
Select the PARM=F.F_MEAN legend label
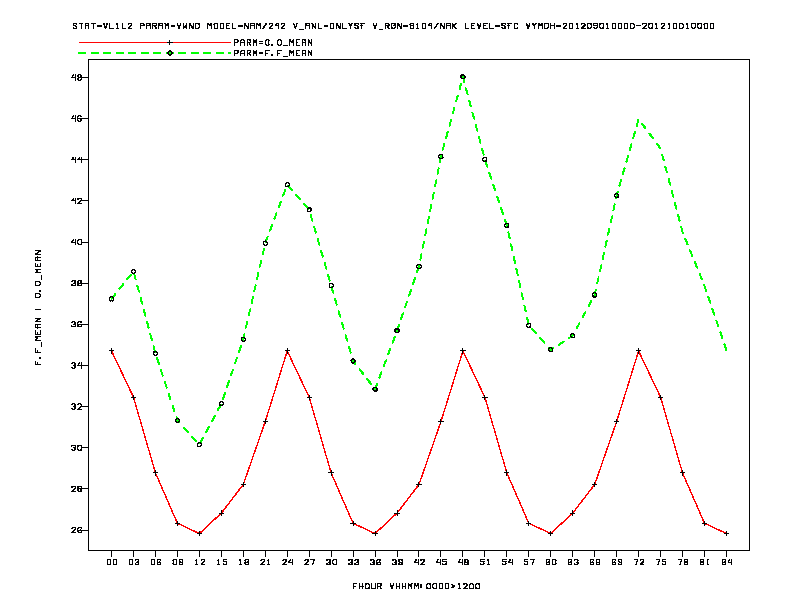[273, 53]
